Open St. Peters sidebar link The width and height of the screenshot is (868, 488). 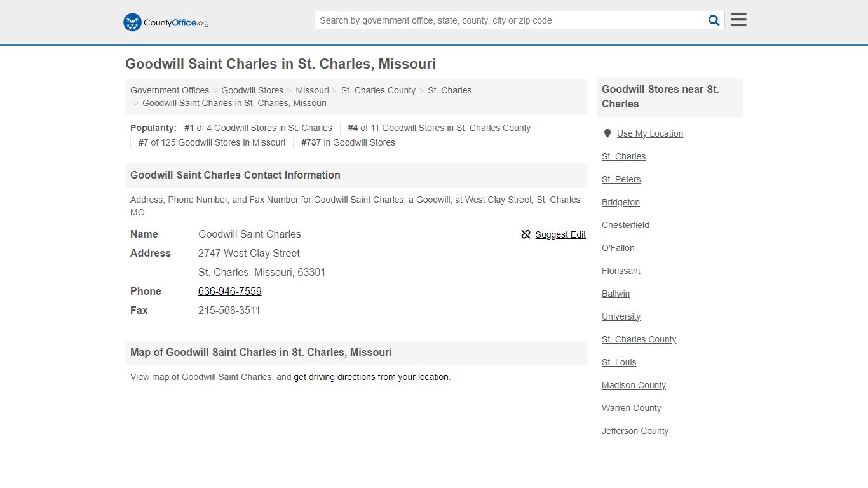[x=621, y=179]
